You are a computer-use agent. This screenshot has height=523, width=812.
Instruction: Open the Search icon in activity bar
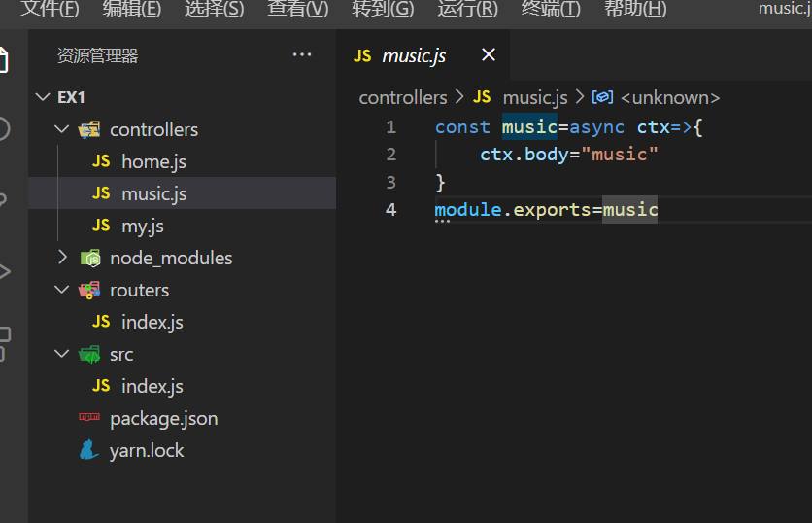point(4,128)
